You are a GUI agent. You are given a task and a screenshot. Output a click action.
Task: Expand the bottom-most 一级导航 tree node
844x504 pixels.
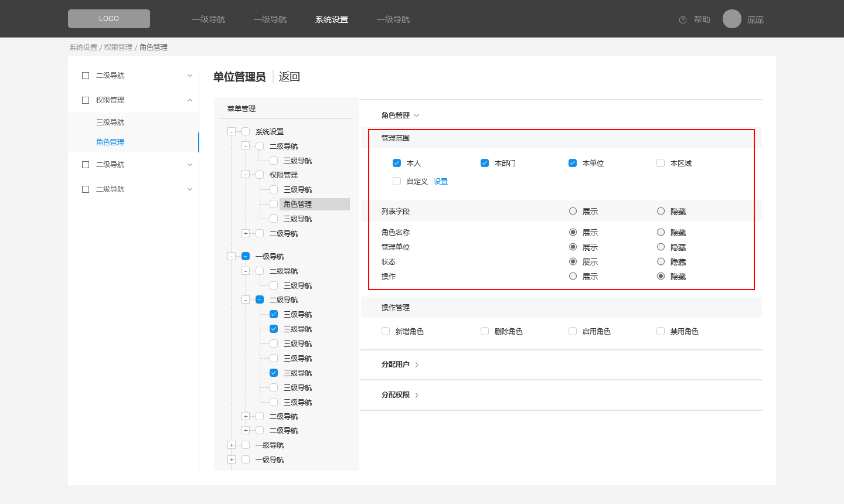click(232, 459)
